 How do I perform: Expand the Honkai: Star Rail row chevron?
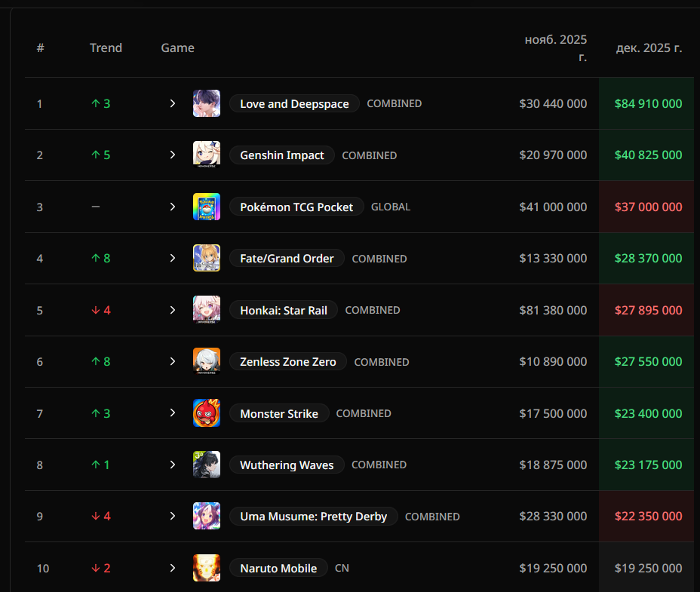pos(173,310)
